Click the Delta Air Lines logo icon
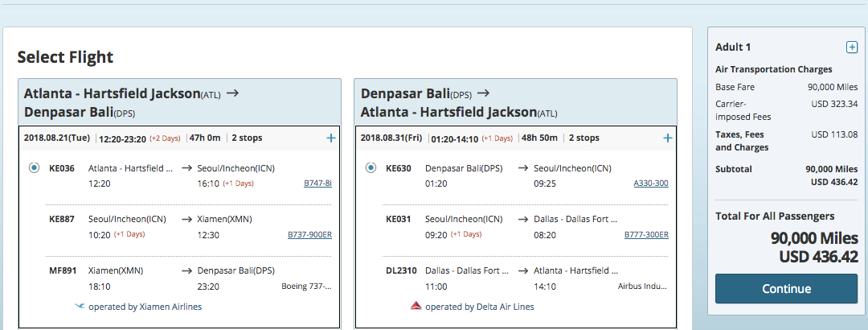Image resolution: width=868 pixels, height=330 pixels. tap(416, 306)
